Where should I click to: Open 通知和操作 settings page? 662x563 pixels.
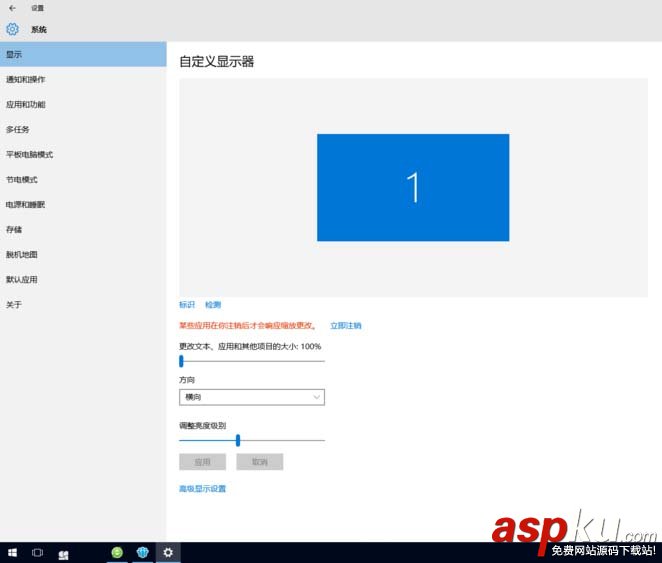[83, 79]
